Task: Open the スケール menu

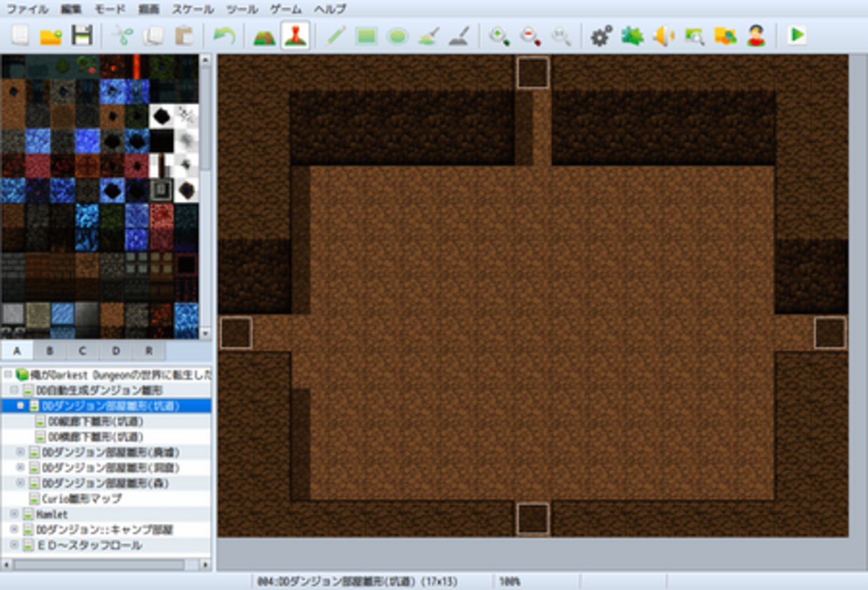Action: [193, 9]
